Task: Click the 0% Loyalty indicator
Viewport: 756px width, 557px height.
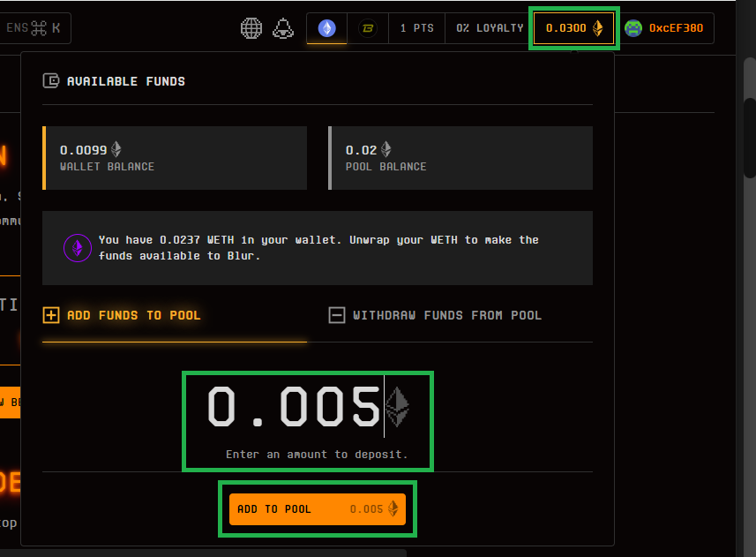Action: point(490,28)
